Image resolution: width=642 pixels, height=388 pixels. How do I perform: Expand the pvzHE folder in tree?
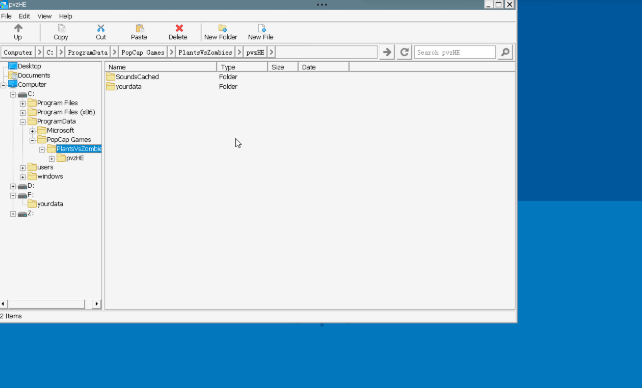point(52,158)
